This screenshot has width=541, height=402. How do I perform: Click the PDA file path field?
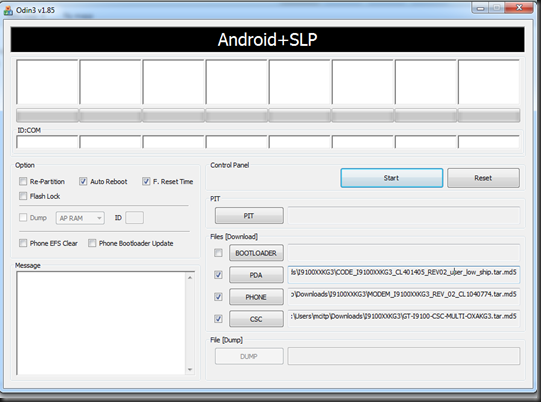pyautogui.click(x=404, y=275)
